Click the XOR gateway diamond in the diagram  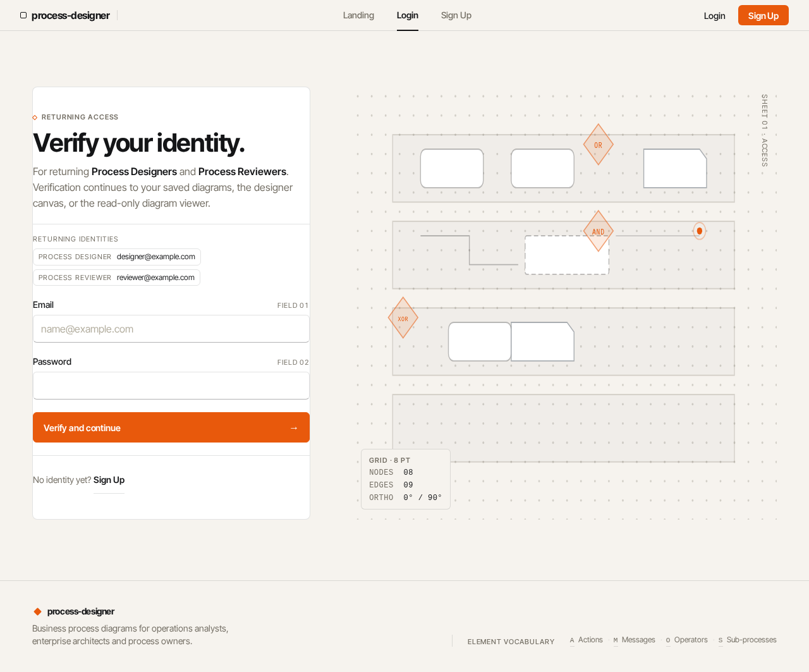403,318
